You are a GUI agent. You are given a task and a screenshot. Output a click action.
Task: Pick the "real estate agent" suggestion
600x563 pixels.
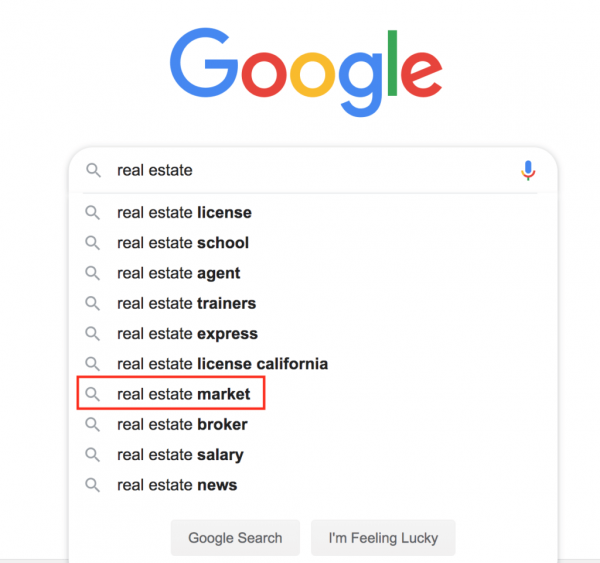(x=179, y=273)
